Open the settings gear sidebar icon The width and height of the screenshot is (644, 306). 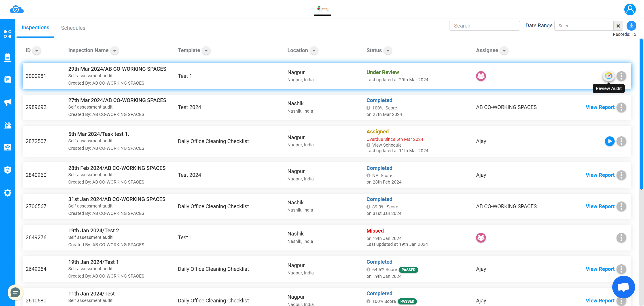(x=8, y=193)
